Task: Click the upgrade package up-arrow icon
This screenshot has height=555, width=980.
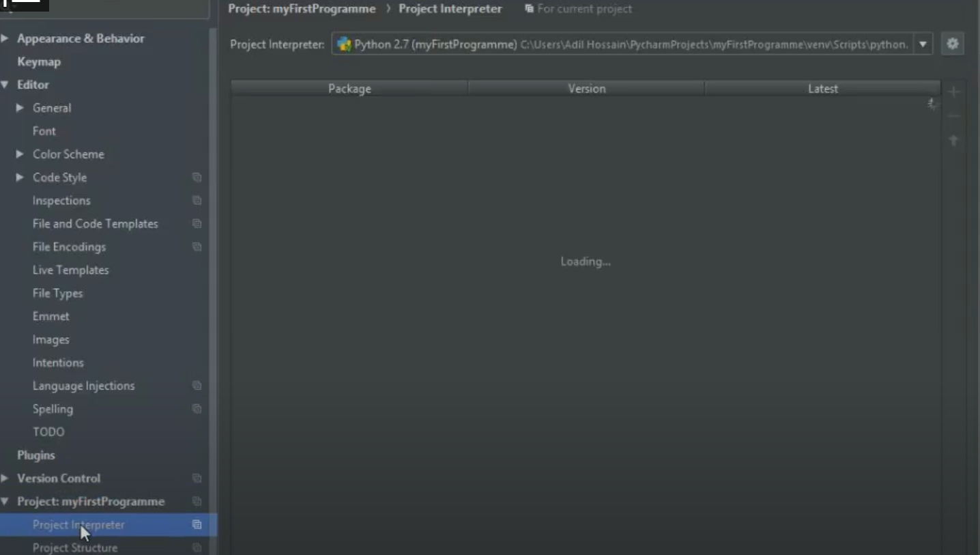Action: 954,141
